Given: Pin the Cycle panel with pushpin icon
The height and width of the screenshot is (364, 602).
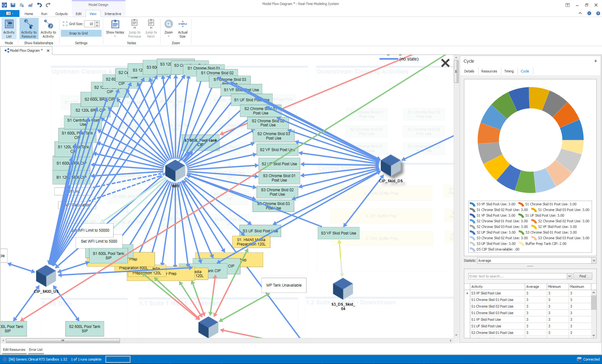Looking at the screenshot, I should [595, 61].
